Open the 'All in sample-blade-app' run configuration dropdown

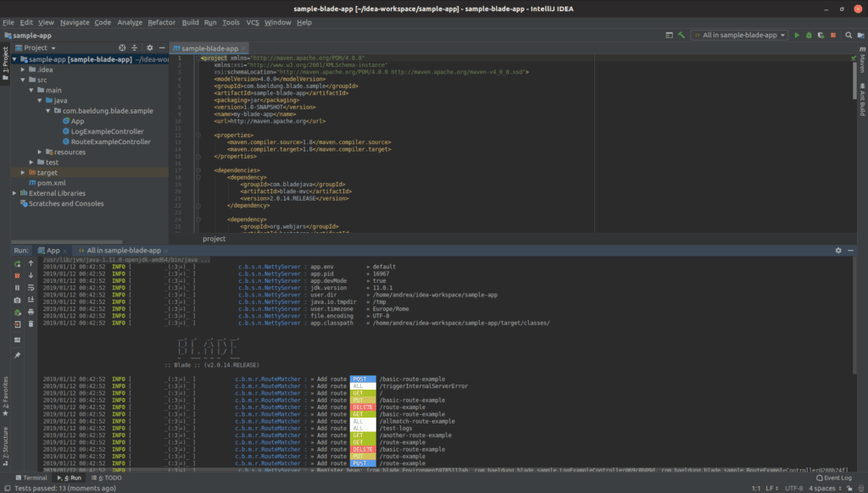[739, 36]
